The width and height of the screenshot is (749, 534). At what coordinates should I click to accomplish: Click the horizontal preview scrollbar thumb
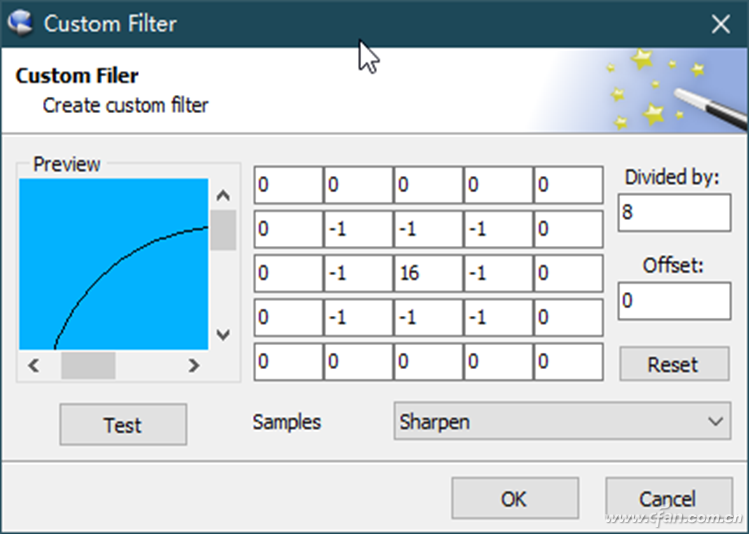point(88,366)
